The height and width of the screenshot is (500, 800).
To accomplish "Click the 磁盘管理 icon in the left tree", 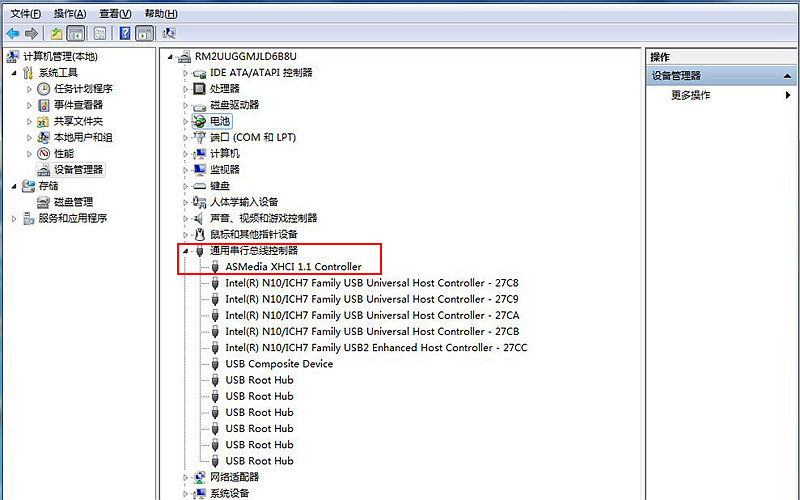I will tap(44, 203).
